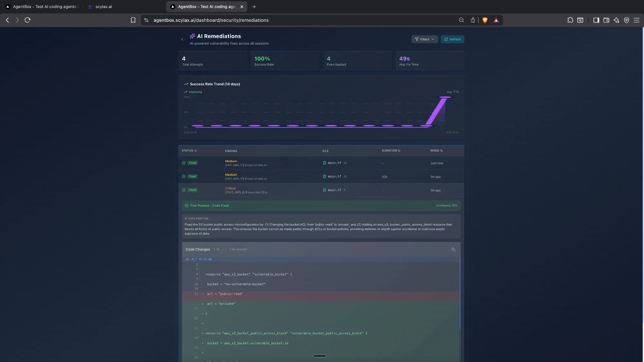Click the share page icon

(473, 20)
